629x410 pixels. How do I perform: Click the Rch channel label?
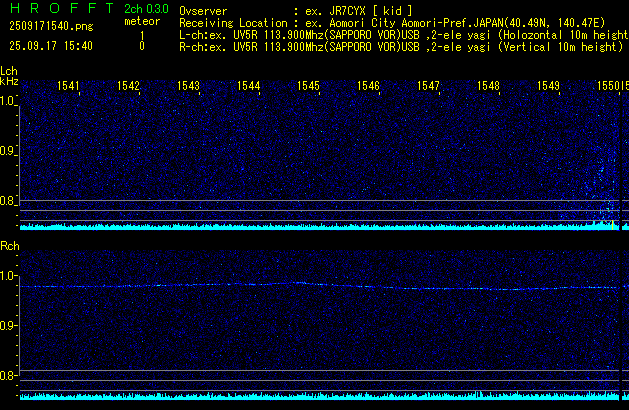10,246
